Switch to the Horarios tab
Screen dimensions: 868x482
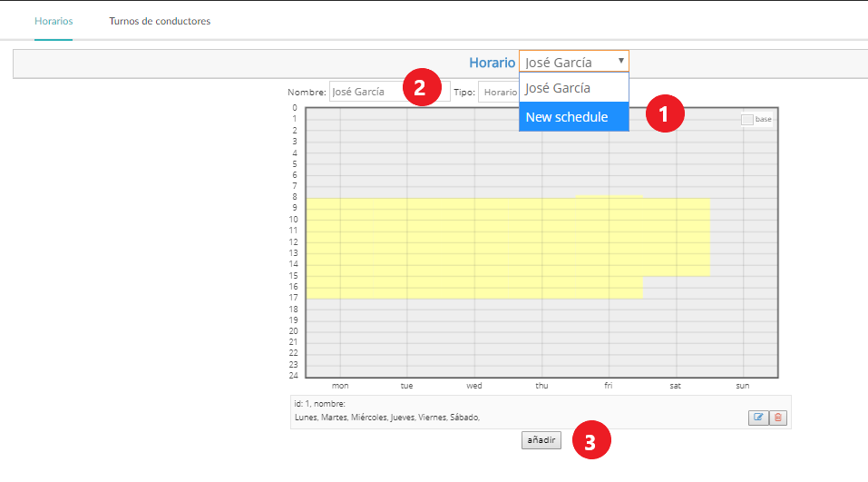pyautogui.click(x=54, y=21)
